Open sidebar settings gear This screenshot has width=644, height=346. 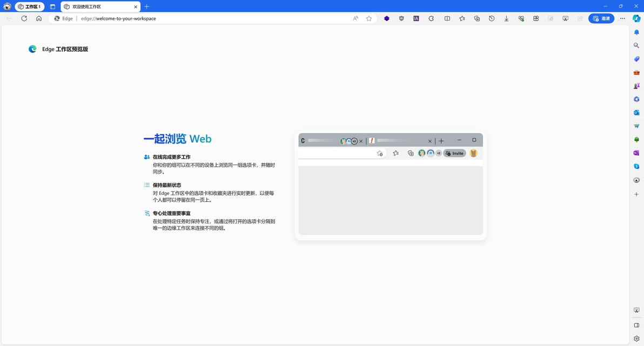[636, 338]
